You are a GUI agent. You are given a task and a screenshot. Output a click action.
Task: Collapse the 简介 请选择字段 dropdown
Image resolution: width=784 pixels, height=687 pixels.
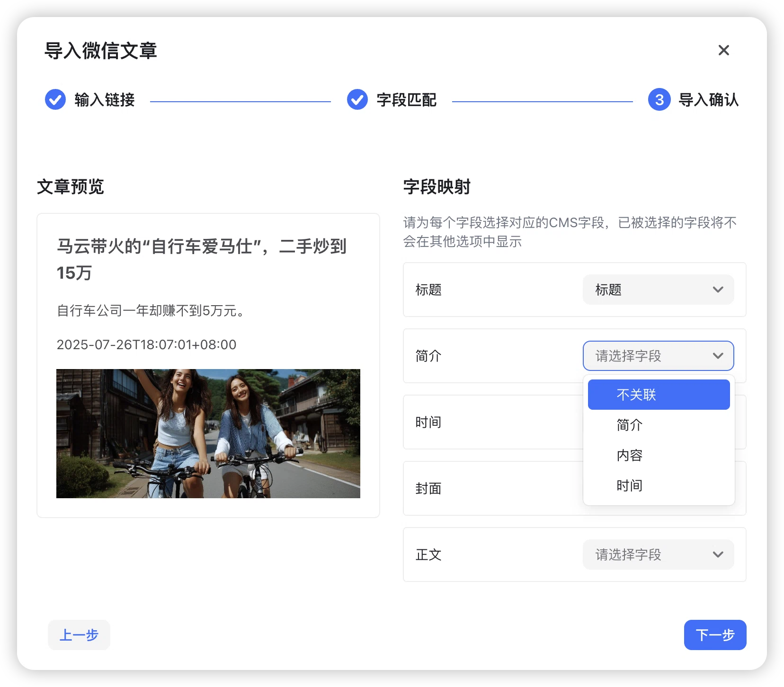(x=658, y=356)
